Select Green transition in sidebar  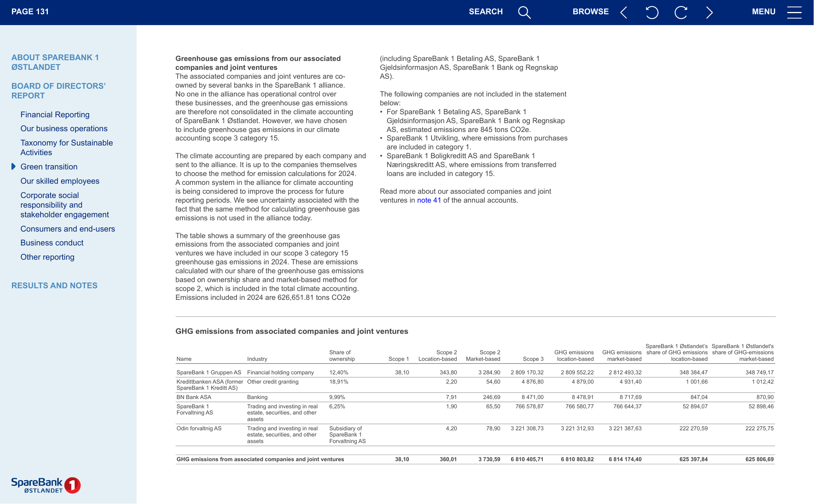tap(49, 167)
